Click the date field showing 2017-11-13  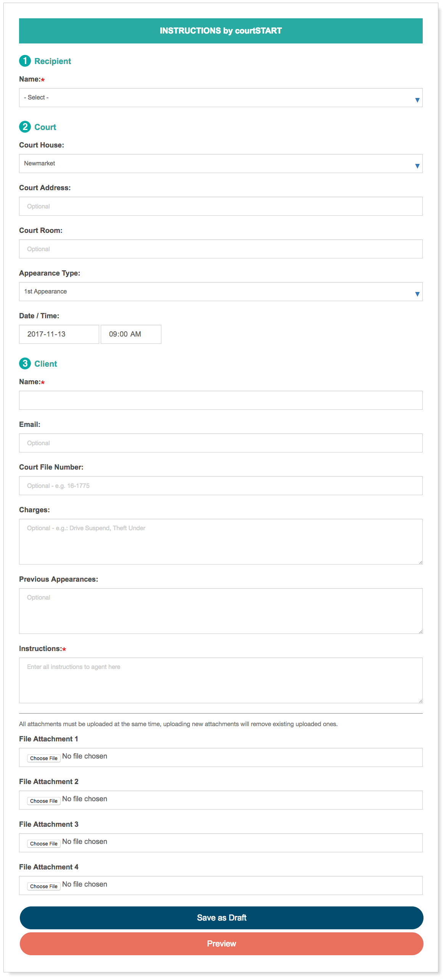pos(59,334)
